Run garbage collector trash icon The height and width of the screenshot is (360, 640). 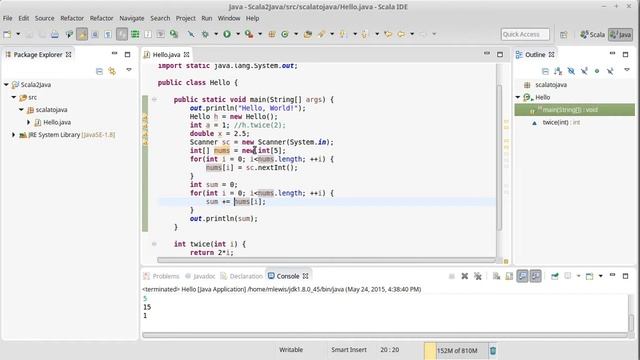click(493, 351)
